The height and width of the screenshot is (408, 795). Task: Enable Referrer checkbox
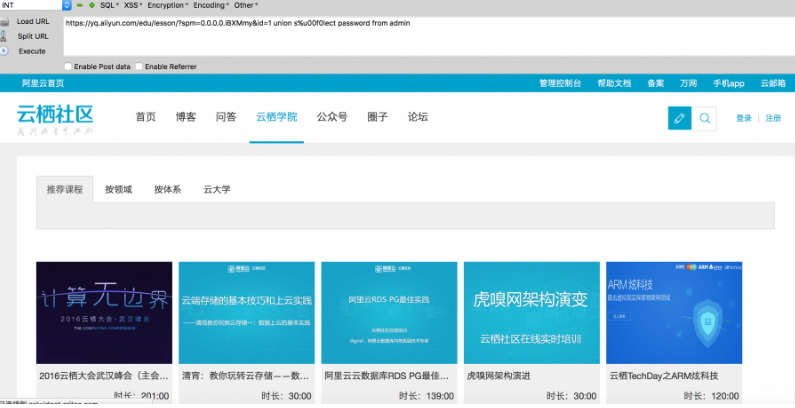[139, 66]
